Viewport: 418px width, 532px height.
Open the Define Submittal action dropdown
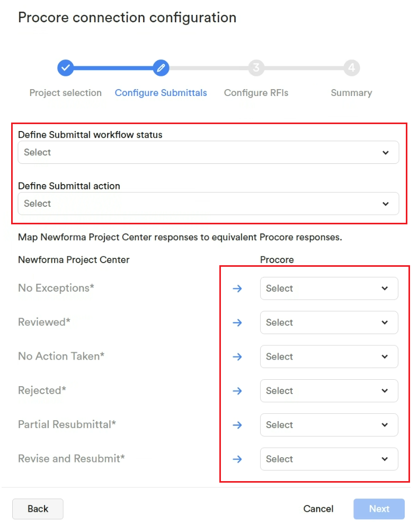[209, 204]
